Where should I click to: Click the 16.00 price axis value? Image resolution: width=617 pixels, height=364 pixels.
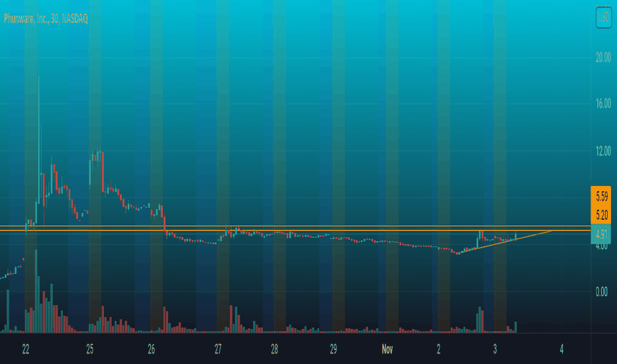(x=603, y=103)
